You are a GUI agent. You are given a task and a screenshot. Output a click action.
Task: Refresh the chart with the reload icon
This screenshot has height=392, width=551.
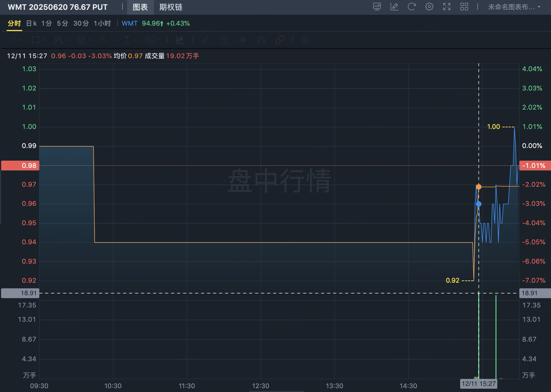click(412, 7)
